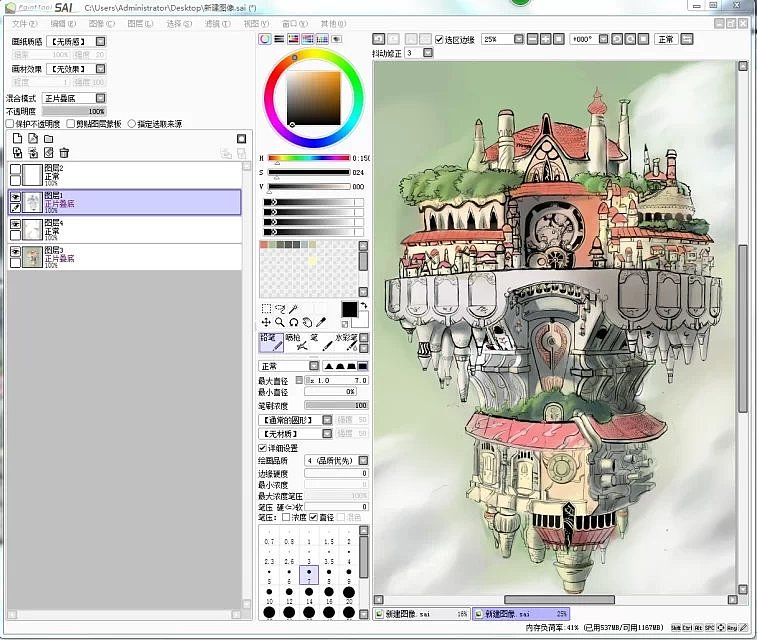Select brush size 14 preset
The image size is (757, 640).
pos(309,595)
